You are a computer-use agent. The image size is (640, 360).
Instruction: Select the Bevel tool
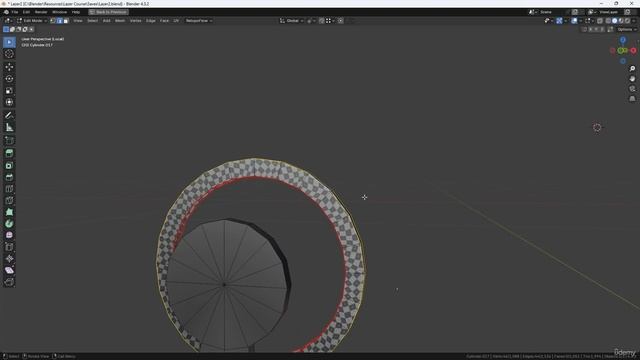9,177
